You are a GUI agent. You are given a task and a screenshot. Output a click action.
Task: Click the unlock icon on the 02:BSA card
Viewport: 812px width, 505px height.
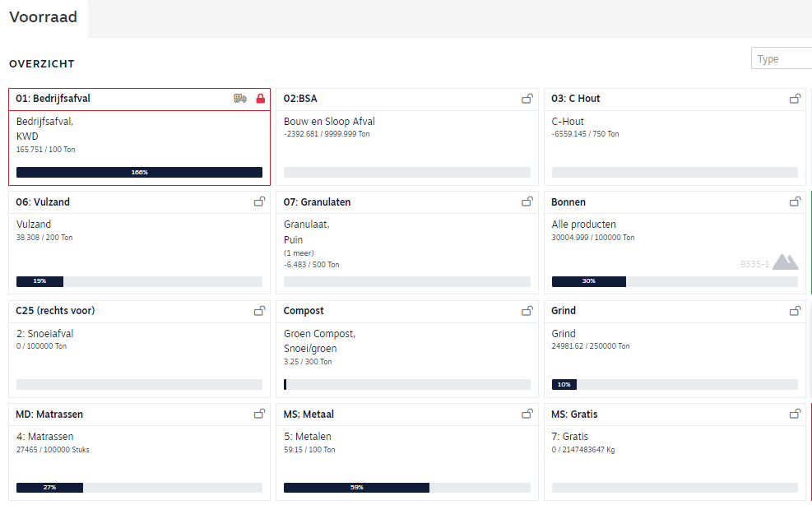527,99
